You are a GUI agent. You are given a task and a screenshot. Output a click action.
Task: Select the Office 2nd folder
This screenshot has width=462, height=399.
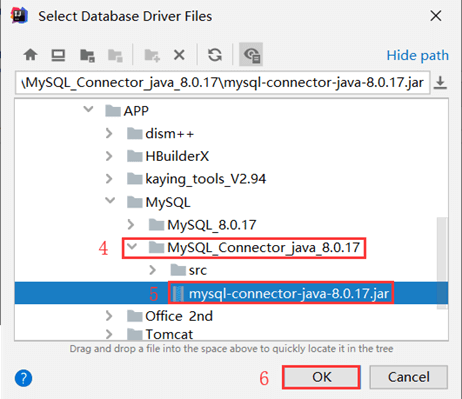coord(170,316)
